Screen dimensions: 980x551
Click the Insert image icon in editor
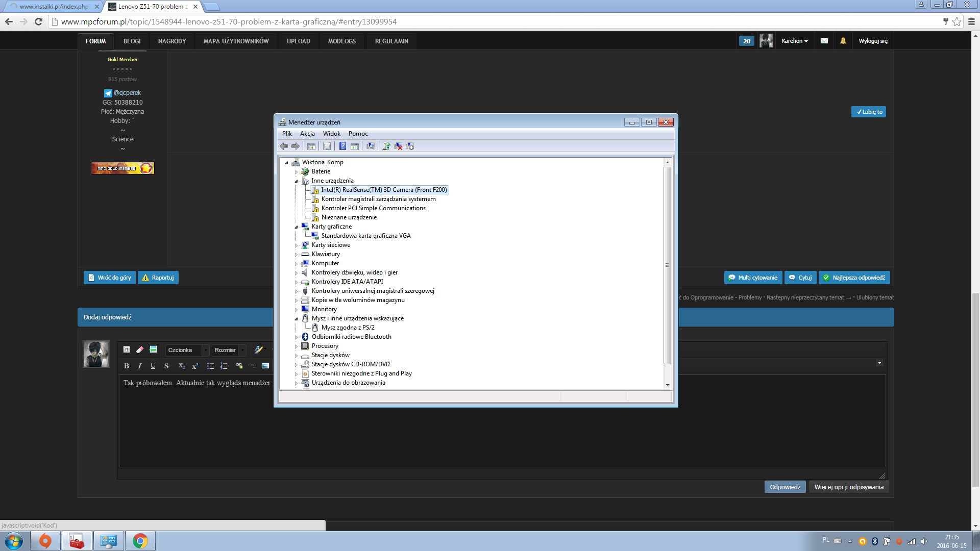[x=265, y=366]
